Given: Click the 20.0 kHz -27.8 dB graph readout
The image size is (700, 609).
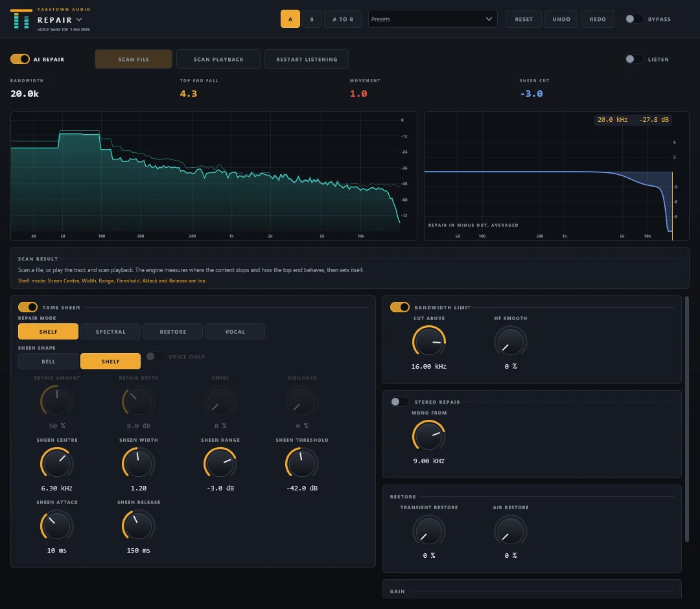Looking at the screenshot, I should [x=633, y=120].
